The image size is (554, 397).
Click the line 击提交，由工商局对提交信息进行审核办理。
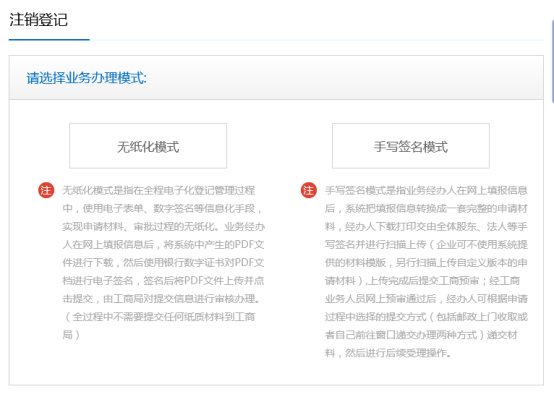(x=162, y=299)
